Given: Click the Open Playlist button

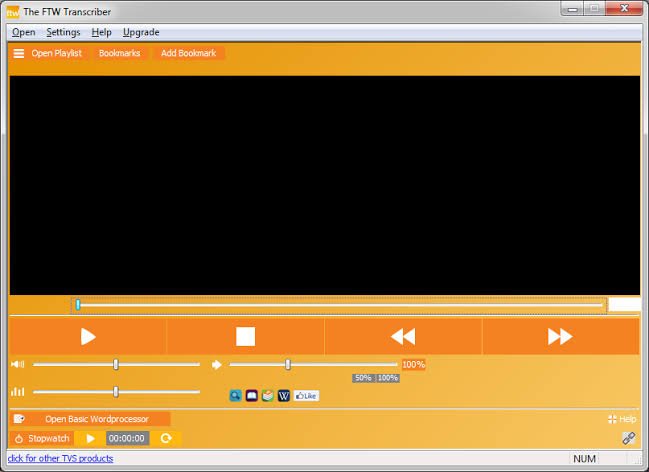Looking at the screenshot, I should (56, 53).
